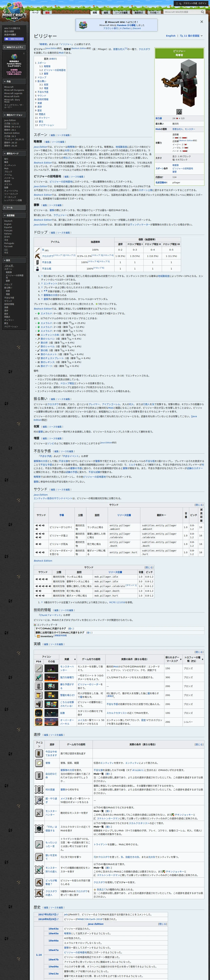Screen dimensions: 210x980
Task: Click the language icon next to 11 個の言語版
Action: pyautogui.click(x=181, y=36)
